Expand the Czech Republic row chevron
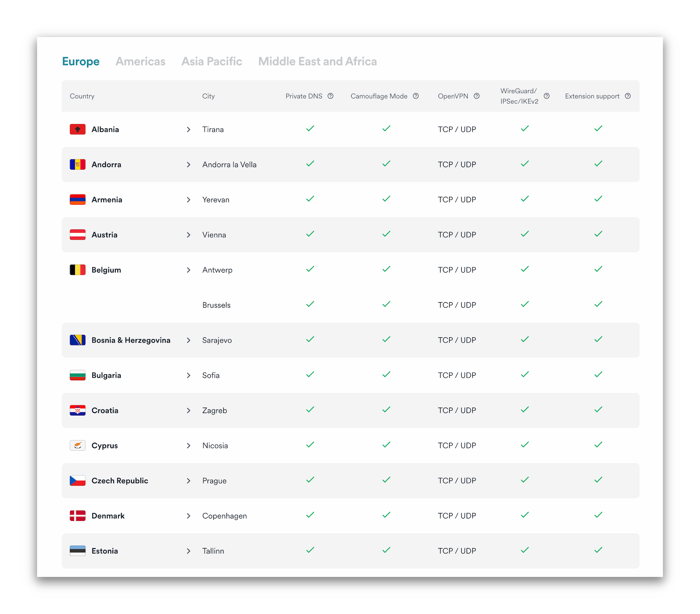 pos(189,481)
